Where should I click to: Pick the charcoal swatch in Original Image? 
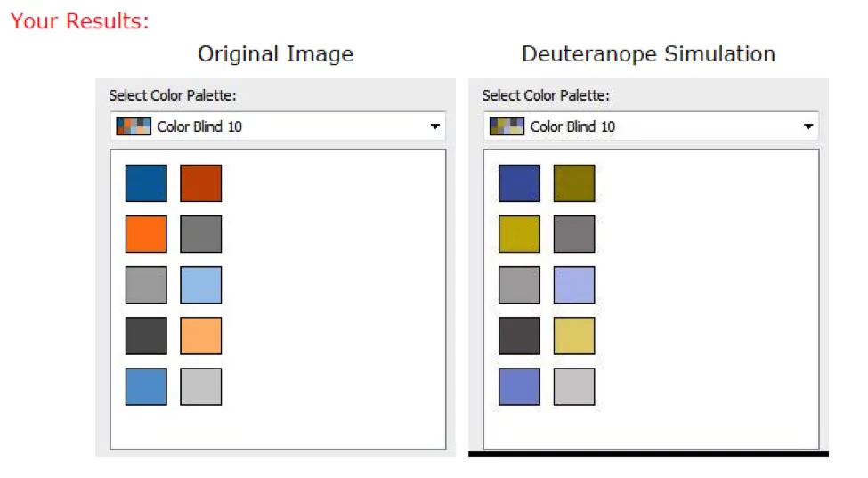point(146,336)
